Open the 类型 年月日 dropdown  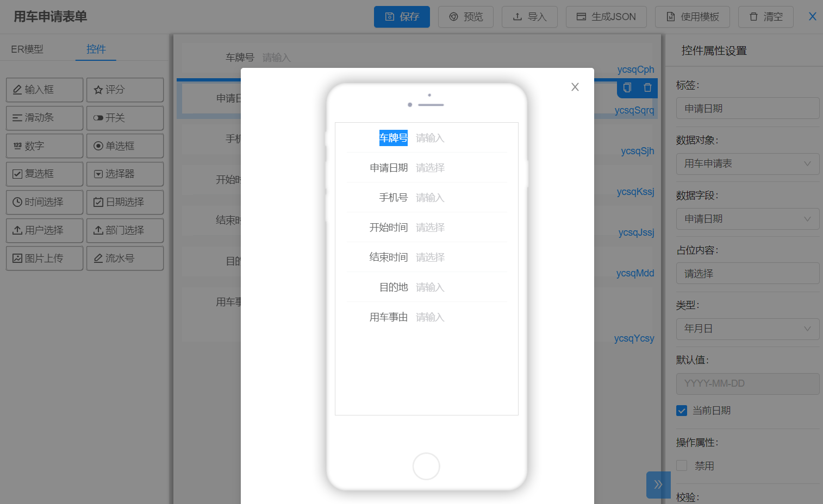click(747, 329)
